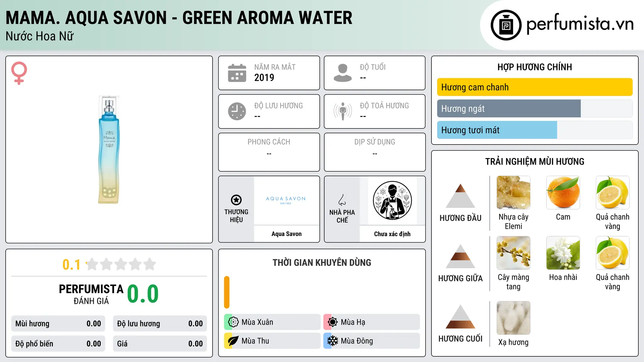Select the Mùa Hạ season button

[x=371, y=322]
